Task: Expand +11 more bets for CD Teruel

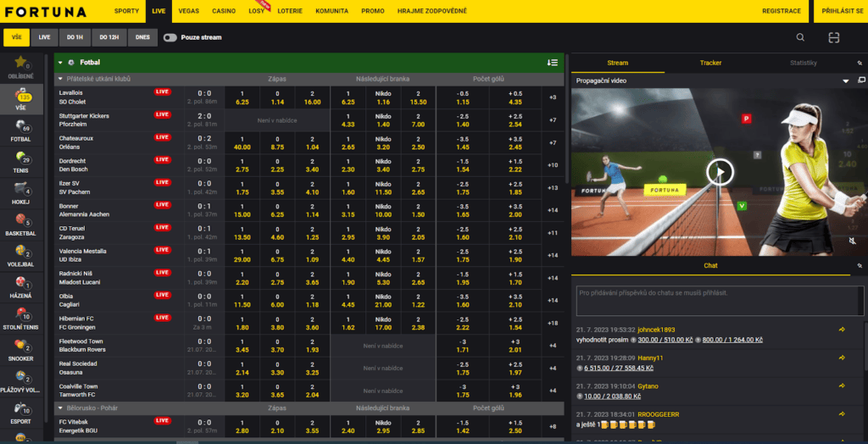Action: [x=553, y=233]
